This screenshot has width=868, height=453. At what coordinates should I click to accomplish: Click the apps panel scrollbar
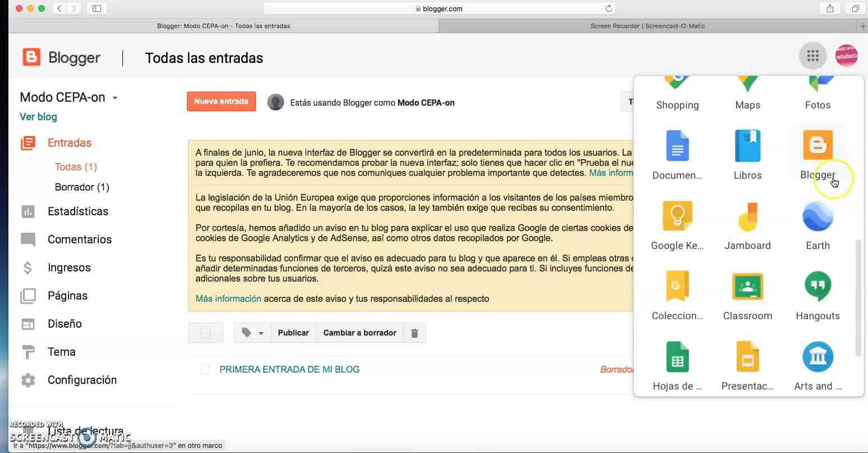pos(858,298)
